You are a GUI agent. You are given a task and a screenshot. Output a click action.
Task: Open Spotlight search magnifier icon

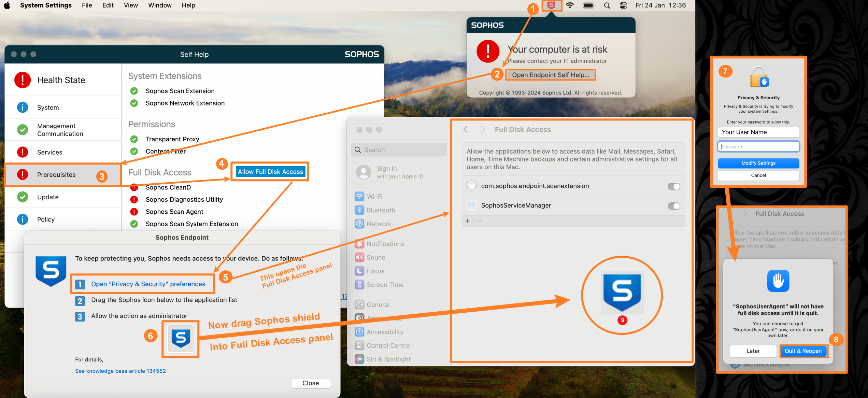click(607, 5)
